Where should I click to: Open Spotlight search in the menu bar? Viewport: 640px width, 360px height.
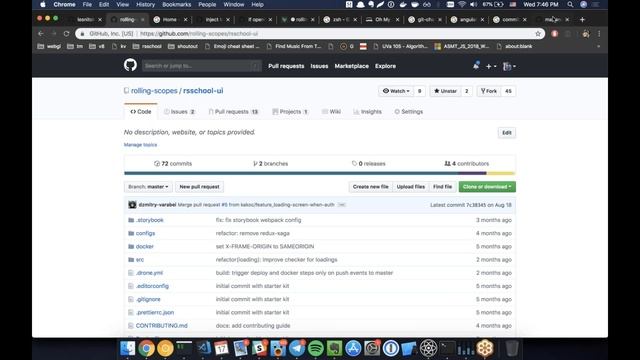tap(570, 4)
